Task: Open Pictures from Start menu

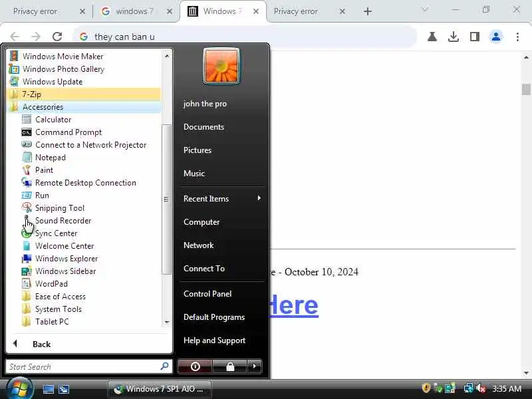Action: 197,150
